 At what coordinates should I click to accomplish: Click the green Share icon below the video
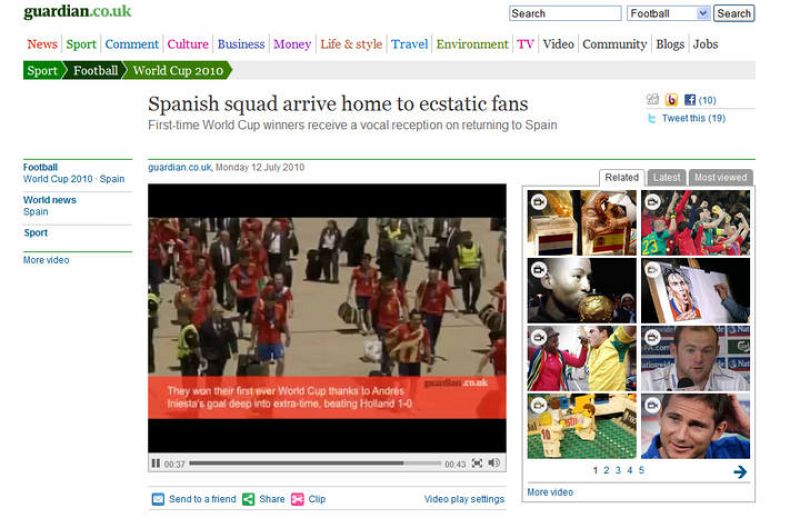tap(248, 499)
